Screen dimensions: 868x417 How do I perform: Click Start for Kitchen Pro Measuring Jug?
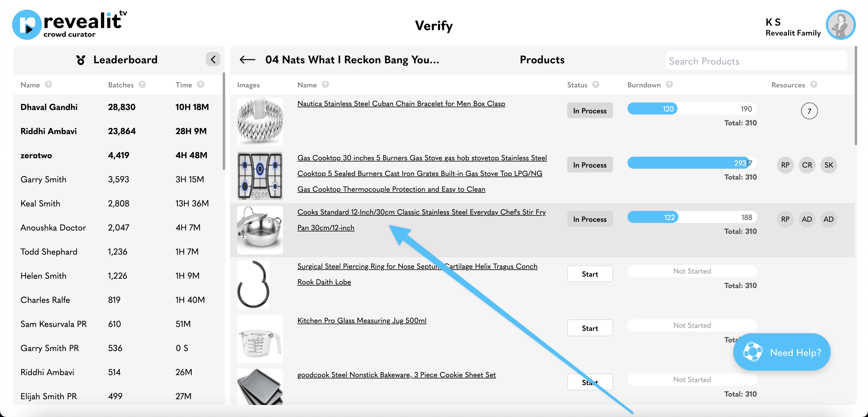tap(590, 328)
